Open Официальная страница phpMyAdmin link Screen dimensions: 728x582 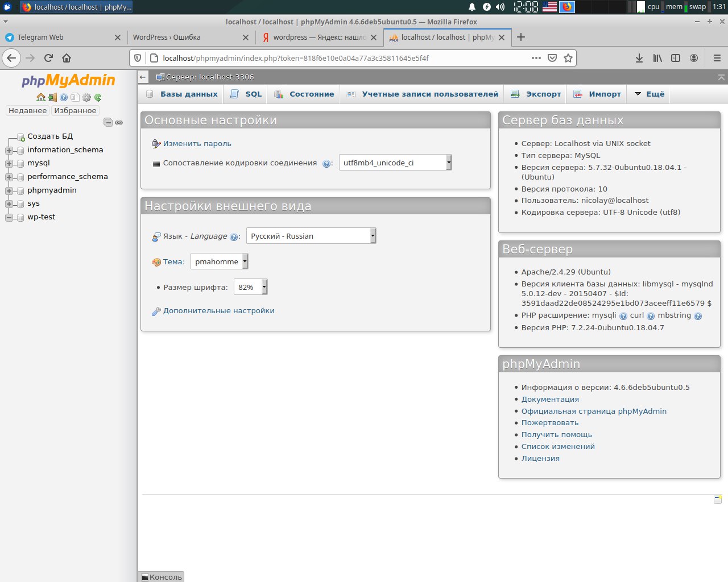pos(594,411)
